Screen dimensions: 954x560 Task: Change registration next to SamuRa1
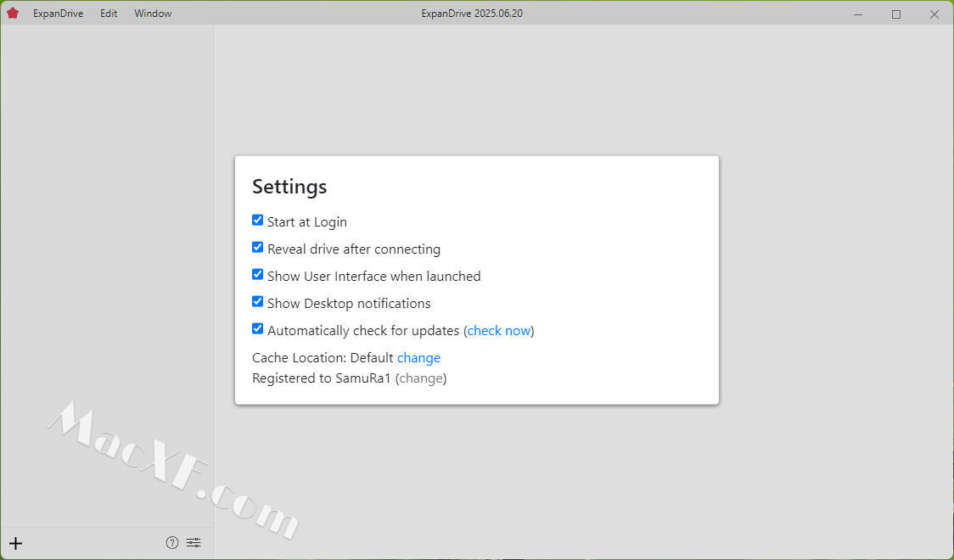pyautogui.click(x=421, y=378)
